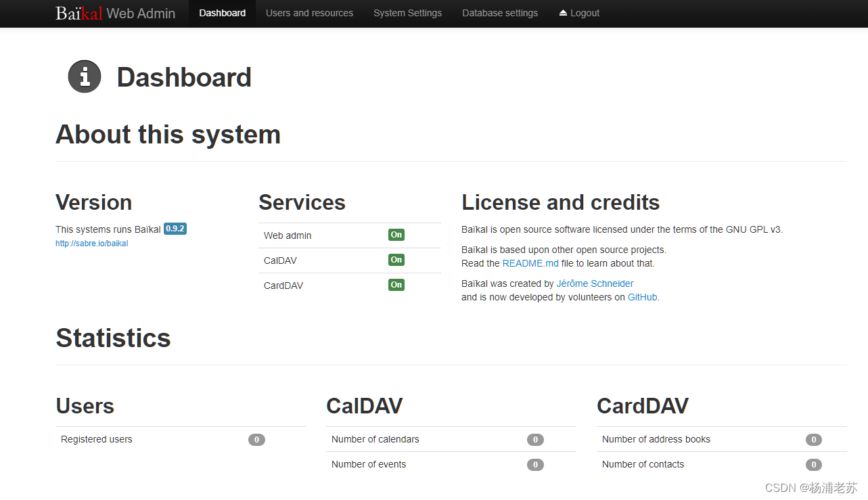Click the Dashboard info icon
This screenshot has height=500, width=868.
pos(85,76)
